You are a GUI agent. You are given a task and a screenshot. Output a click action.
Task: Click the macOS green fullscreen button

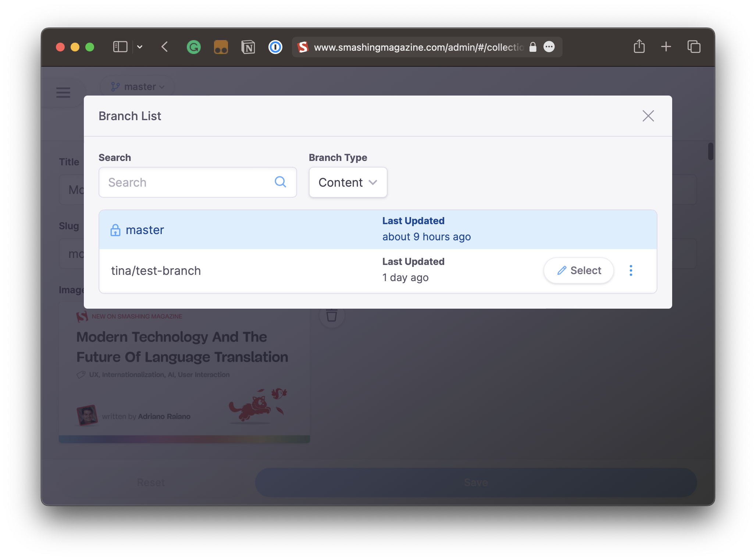(x=90, y=47)
